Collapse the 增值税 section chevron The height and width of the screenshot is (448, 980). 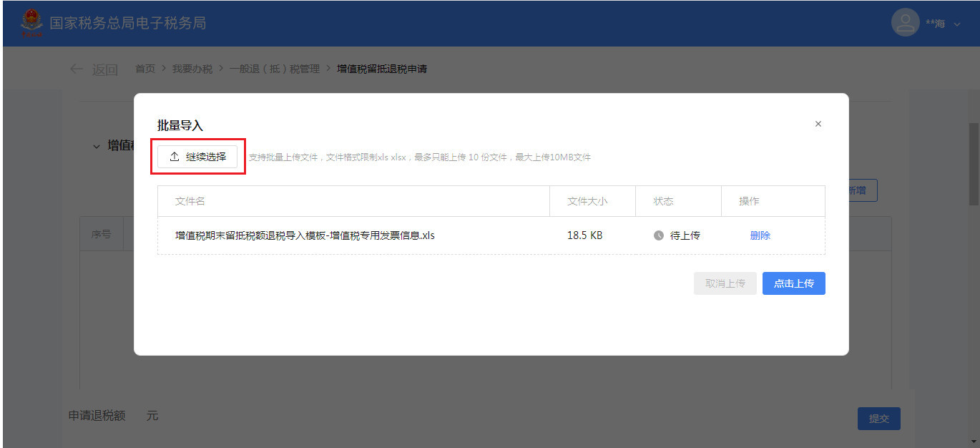coord(97,146)
